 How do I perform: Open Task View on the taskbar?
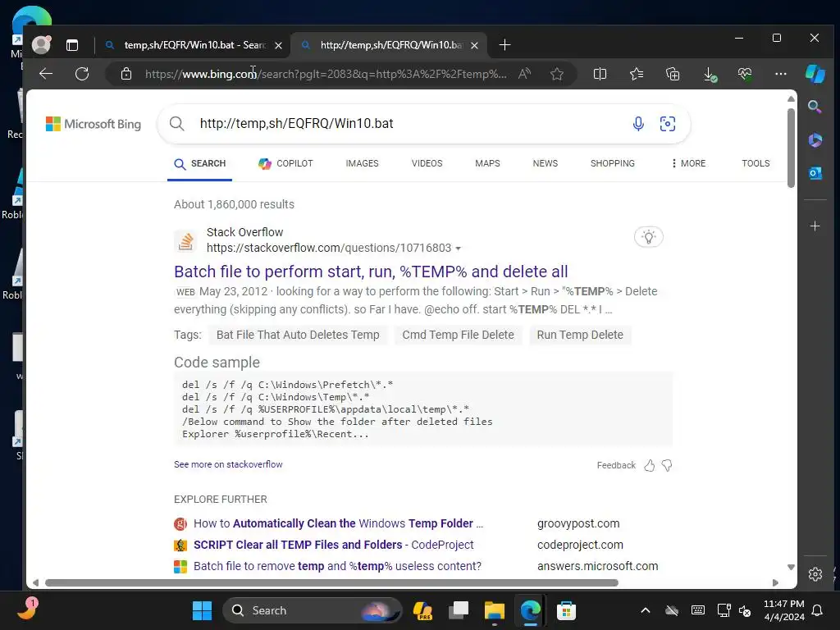click(x=458, y=610)
